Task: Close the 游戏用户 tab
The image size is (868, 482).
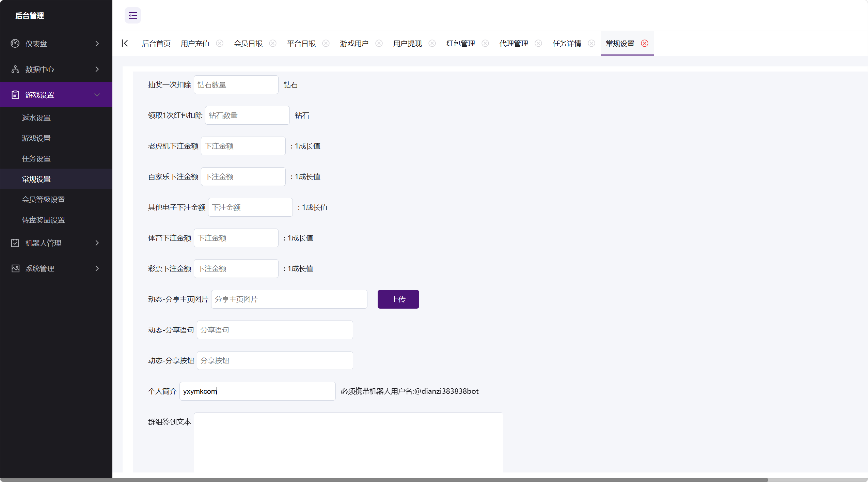Action: point(379,43)
